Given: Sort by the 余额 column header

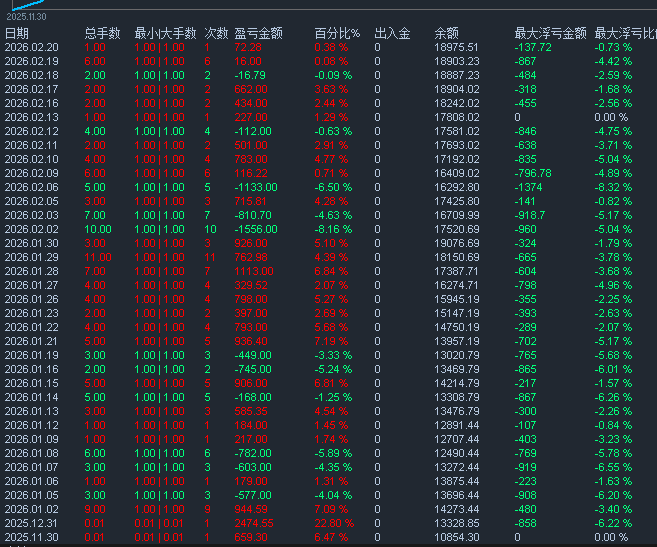Looking at the screenshot, I should 446,34.
